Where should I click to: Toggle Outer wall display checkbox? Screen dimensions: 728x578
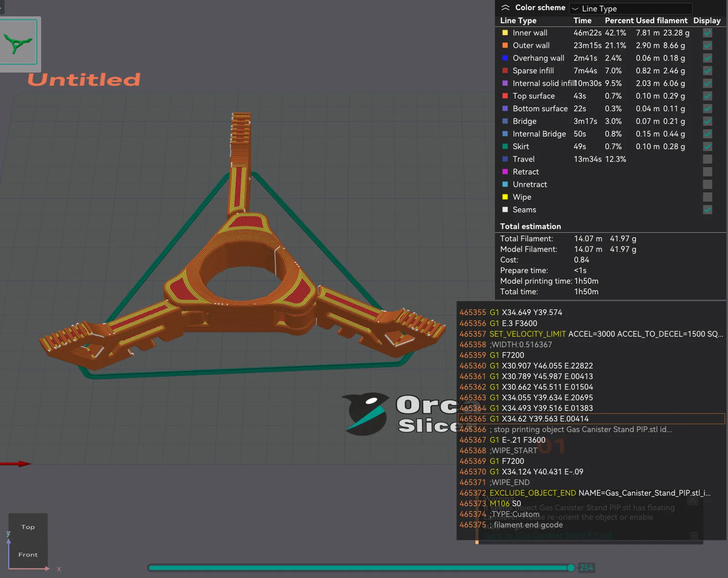[x=707, y=46]
